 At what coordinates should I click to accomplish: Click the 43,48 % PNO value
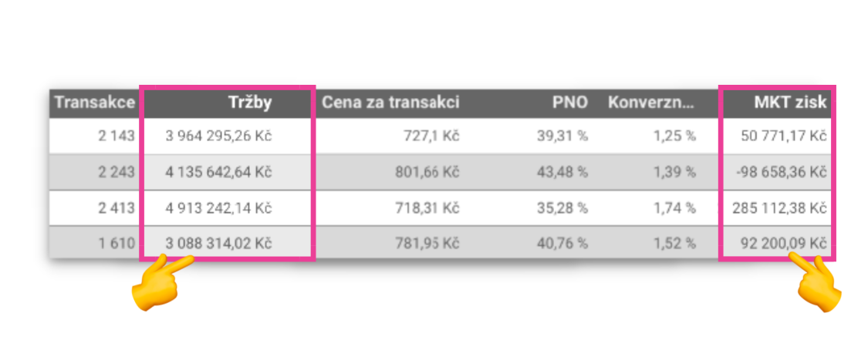tap(562, 172)
